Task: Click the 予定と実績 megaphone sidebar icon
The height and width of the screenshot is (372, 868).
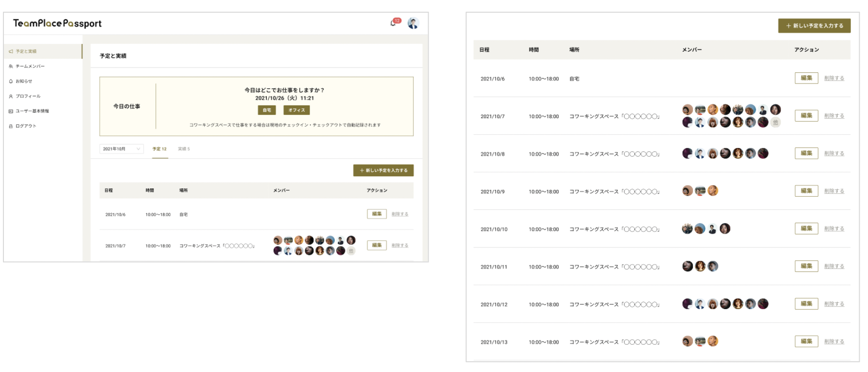Action: pos(11,51)
